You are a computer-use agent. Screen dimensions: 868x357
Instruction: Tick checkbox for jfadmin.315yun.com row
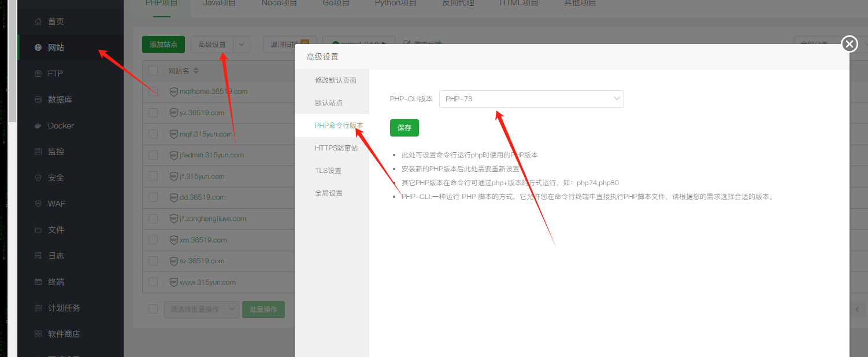point(153,155)
